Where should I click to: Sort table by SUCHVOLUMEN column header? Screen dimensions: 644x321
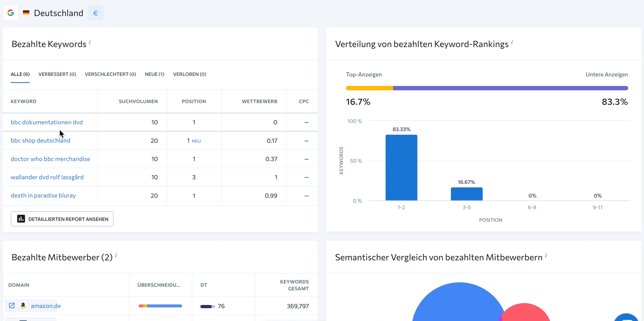point(138,101)
